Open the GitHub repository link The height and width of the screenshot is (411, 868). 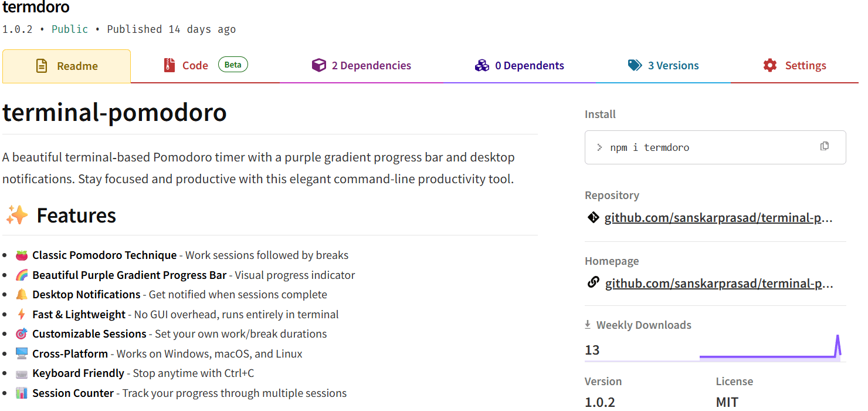coord(718,218)
